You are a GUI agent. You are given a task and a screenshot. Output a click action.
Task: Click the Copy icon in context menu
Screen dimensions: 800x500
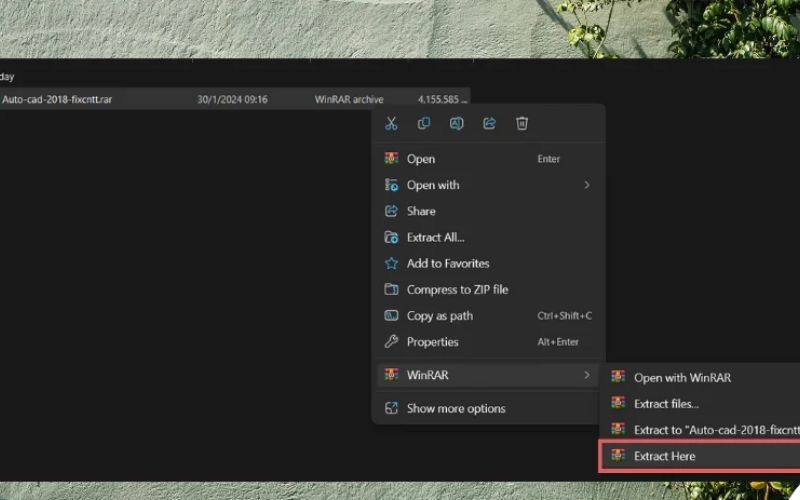pyautogui.click(x=424, y=123)
